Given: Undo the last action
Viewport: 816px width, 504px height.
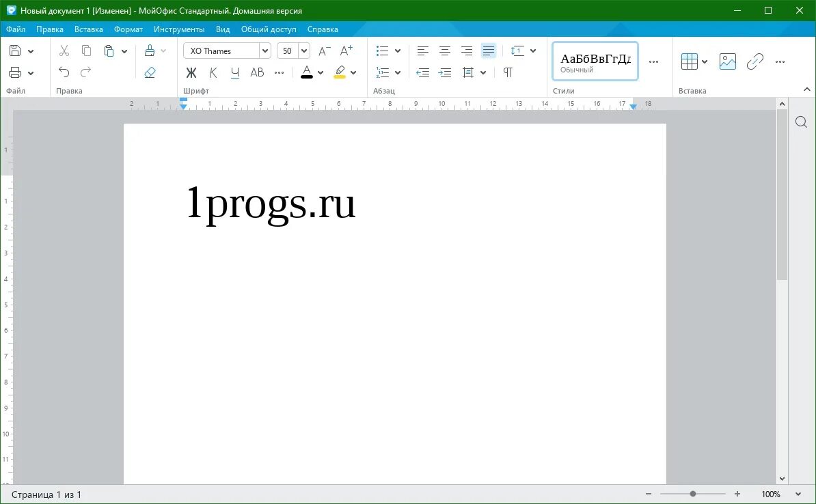Looking at the screenshot, I should 64,72.
